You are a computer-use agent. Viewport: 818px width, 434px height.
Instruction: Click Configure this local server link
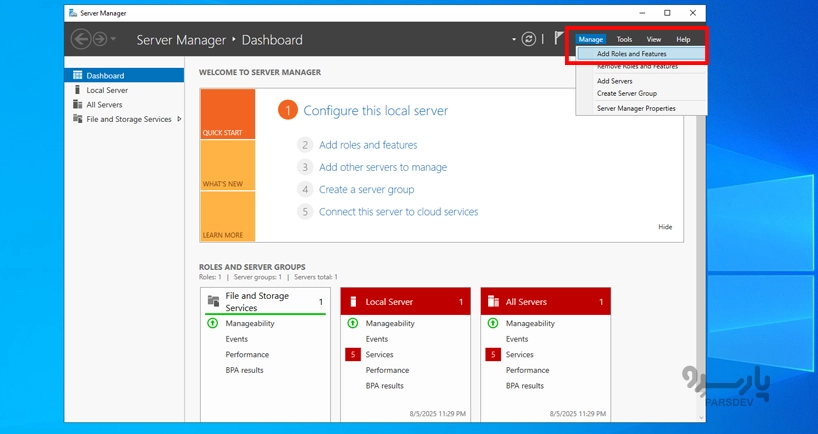(376, 111)
